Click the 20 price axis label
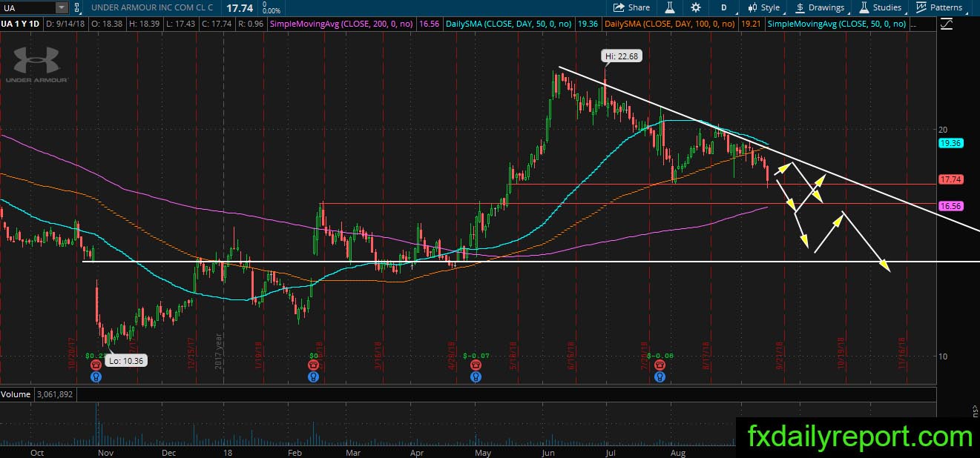Image resolution: width=980 pixels, height=458 pixels. tap(944, 129)
